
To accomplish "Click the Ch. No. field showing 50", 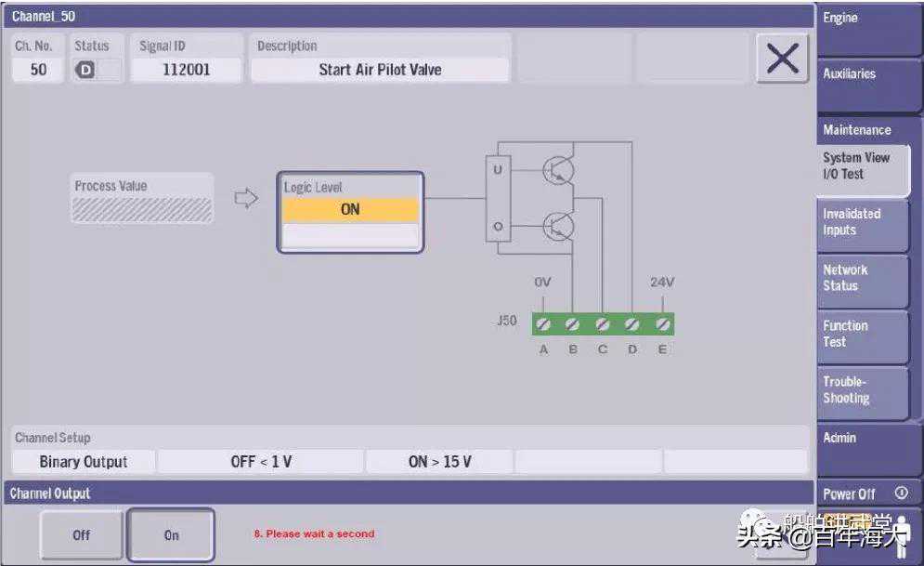I will [38, 70].
